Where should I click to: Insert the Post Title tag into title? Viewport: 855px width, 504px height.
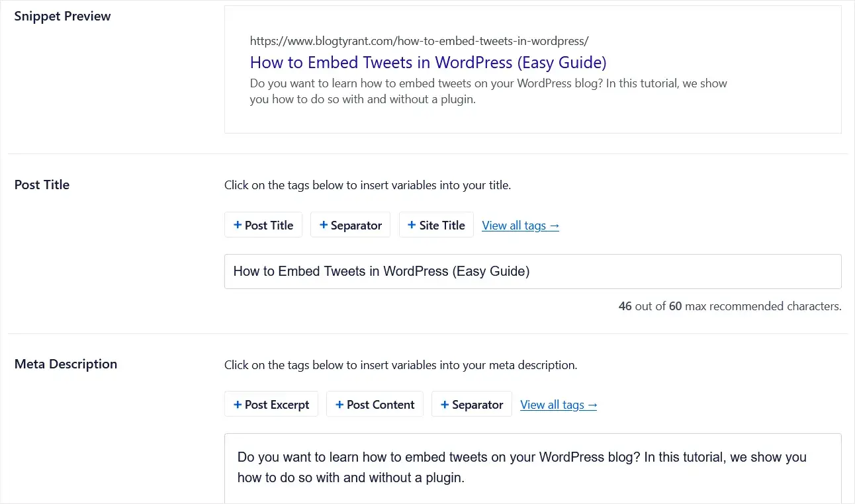[263, 225]
